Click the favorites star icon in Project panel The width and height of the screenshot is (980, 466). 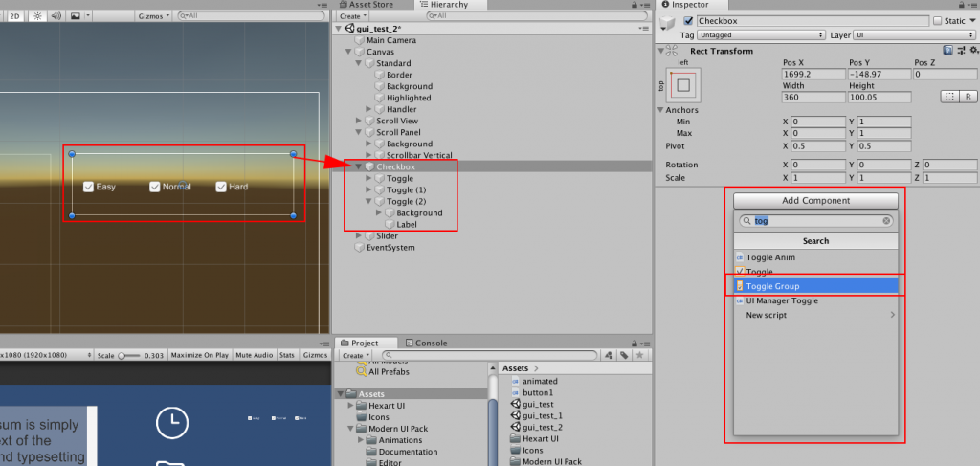point(639,355)
